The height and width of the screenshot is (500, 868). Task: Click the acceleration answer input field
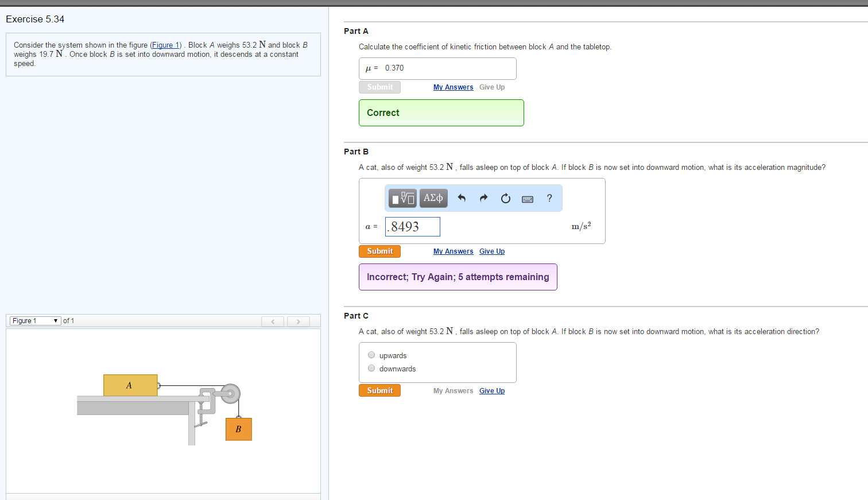coord(413,227)
